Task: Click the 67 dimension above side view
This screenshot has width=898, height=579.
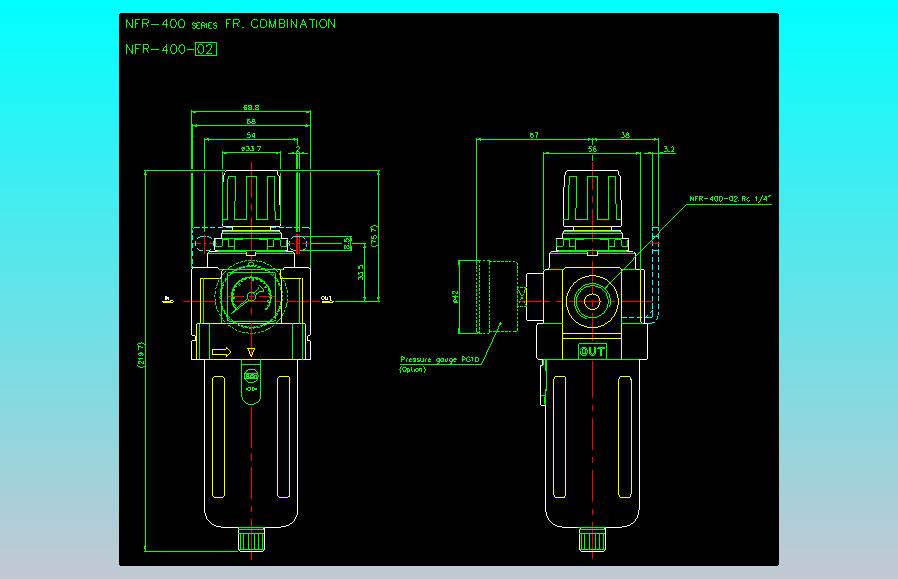Action: [534, 134]
